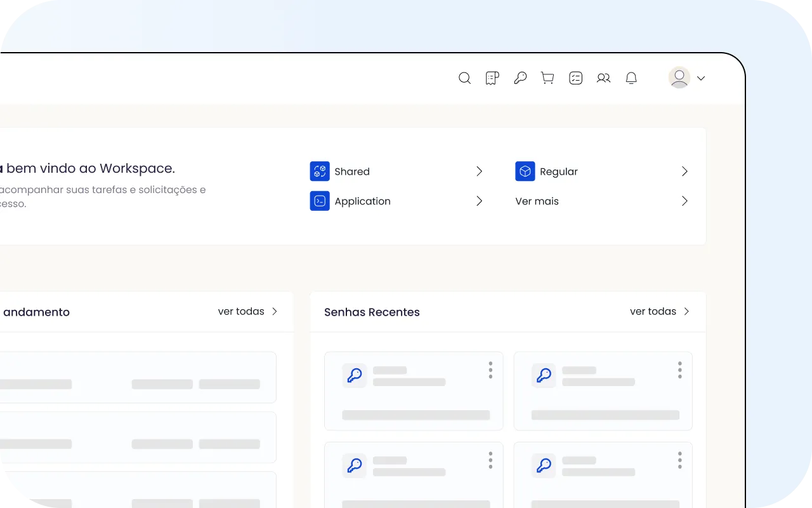Expand the Shared row chevron
Screen dimensions: 812x508
[x=480, y=171]
